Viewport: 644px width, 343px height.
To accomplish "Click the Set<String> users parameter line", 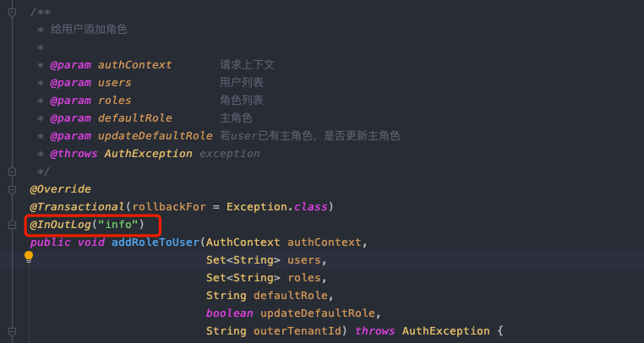I will [x=266, y=260].
